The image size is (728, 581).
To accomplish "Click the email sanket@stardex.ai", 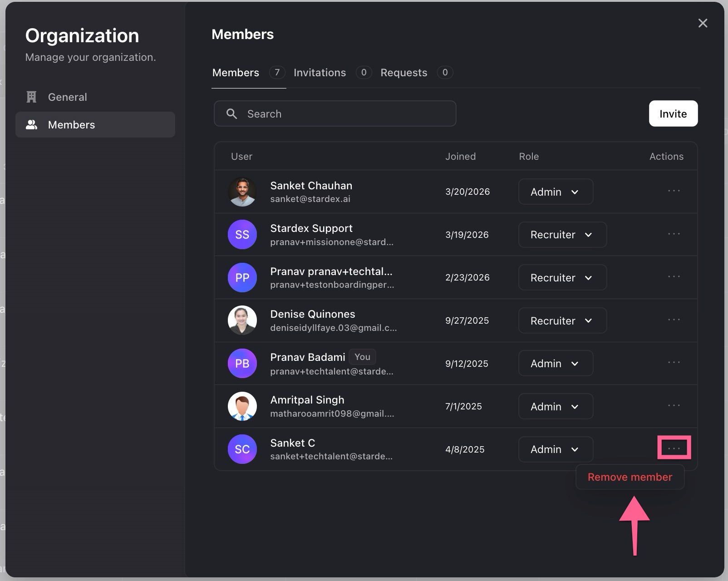I will [x=310, y=199].
